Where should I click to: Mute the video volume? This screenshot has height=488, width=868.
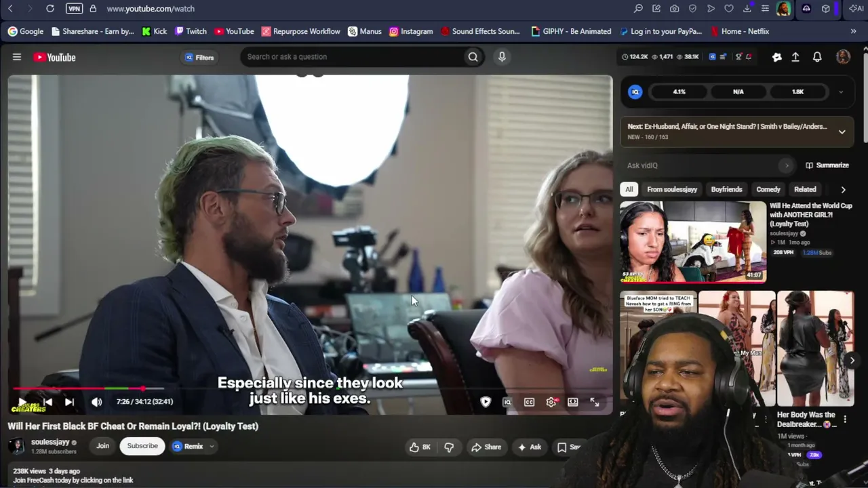coord(96,402)
